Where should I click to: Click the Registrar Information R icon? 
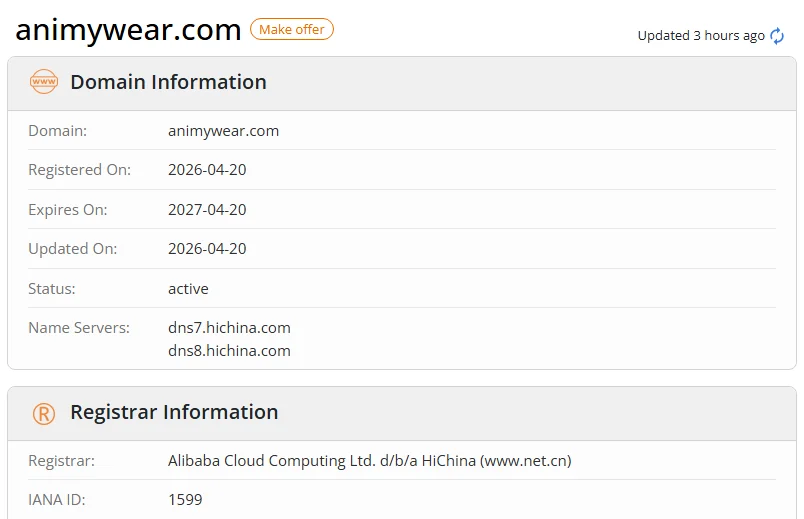[x=44, y=413]
